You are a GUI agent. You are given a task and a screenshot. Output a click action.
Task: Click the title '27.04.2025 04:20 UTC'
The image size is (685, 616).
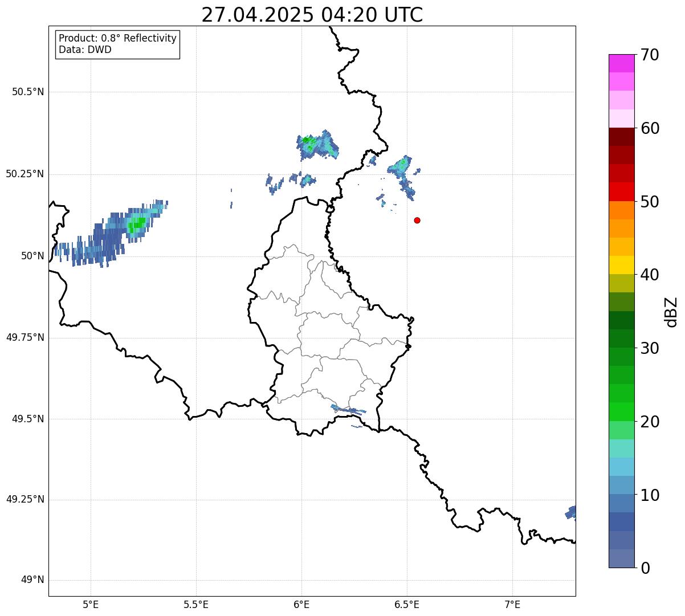click(312, 15)
